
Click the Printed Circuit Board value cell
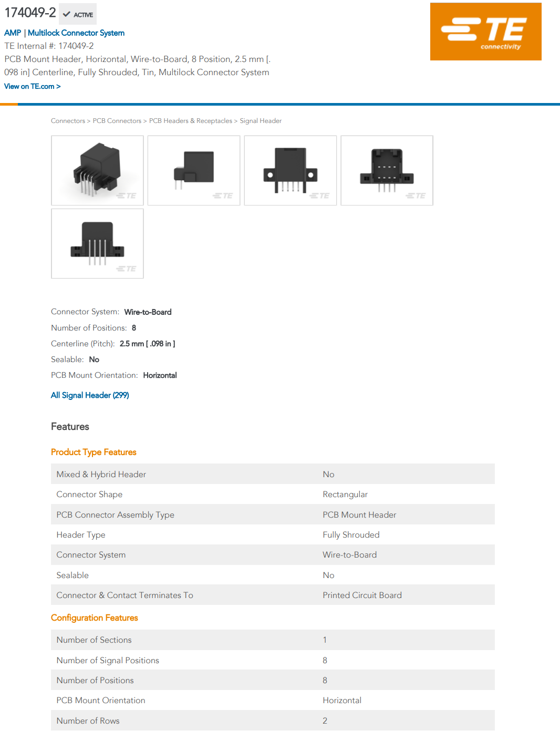coord(362,595)
